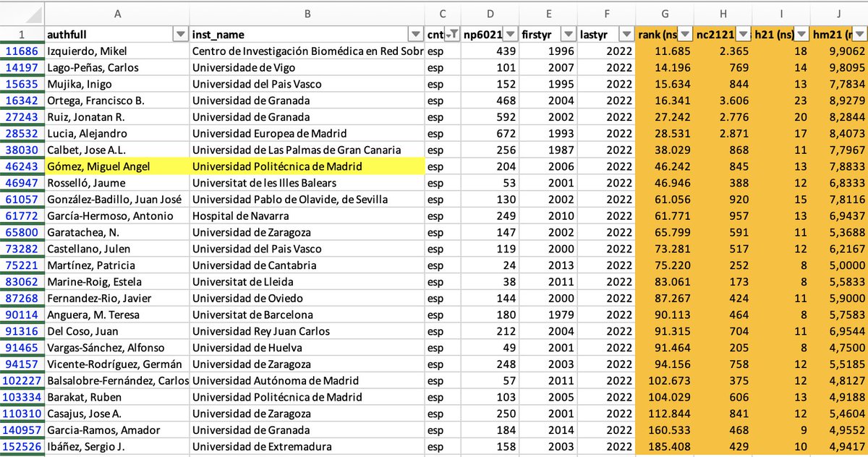
Task: Click highlighted cell 'Gómez, Miguel Angel'
Action: (117, 166)
